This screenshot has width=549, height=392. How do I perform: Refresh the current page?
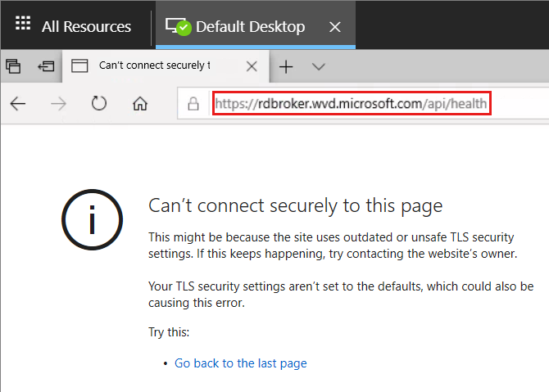pos(99,104)
